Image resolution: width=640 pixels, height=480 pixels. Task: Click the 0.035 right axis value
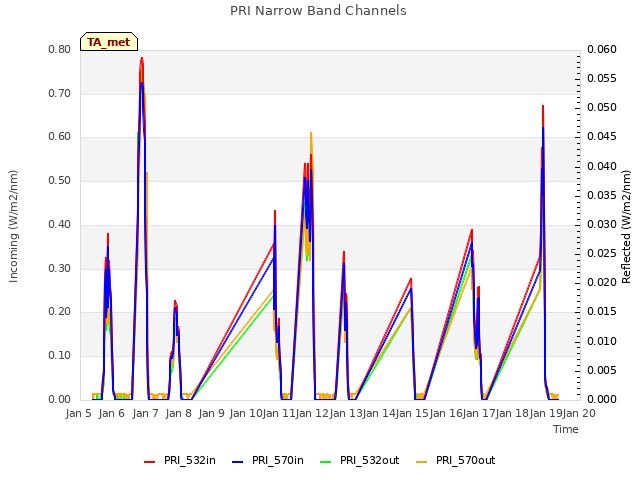tap(602, 195)
